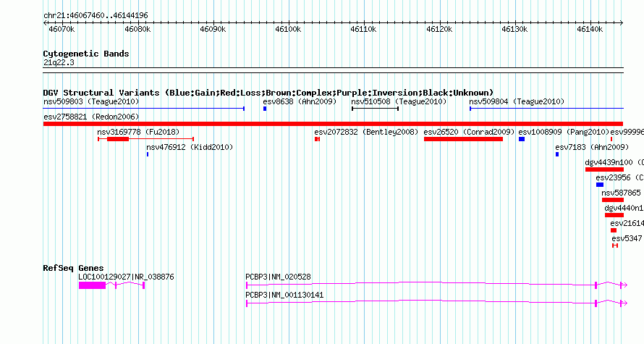Select the red esv2072832 loss marker
Screen dimensions: 644x344
point(317,139)
